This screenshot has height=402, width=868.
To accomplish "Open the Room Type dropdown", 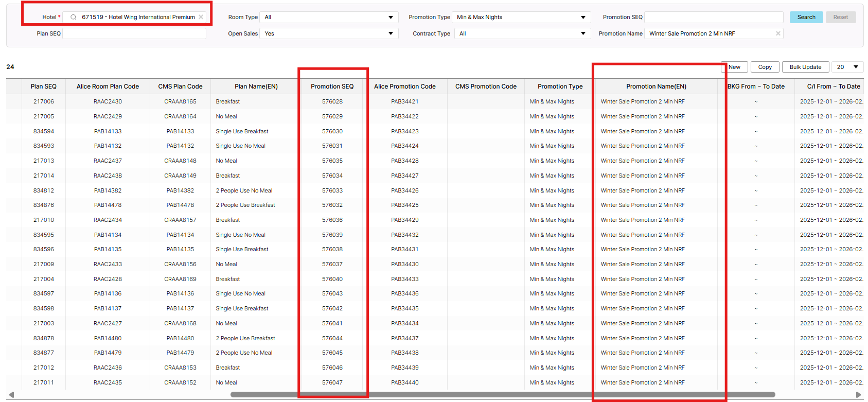I will [x=329, y=17].
